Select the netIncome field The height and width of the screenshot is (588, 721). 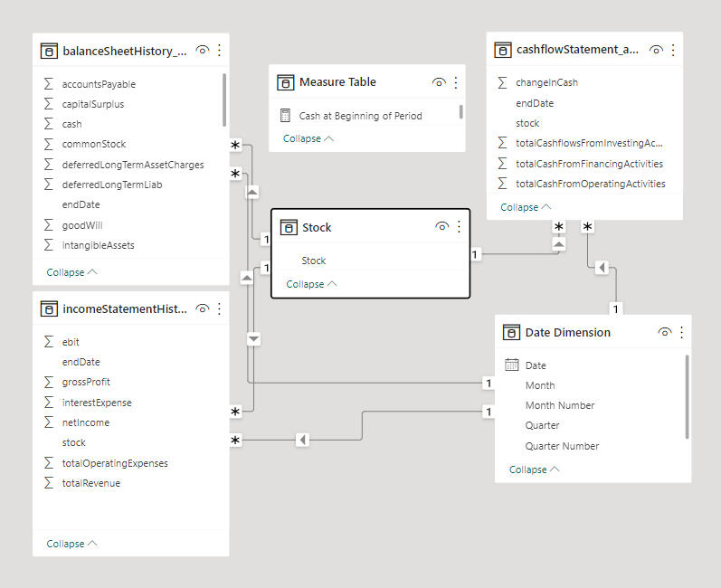pyautogui.click(x=86, y=422)
